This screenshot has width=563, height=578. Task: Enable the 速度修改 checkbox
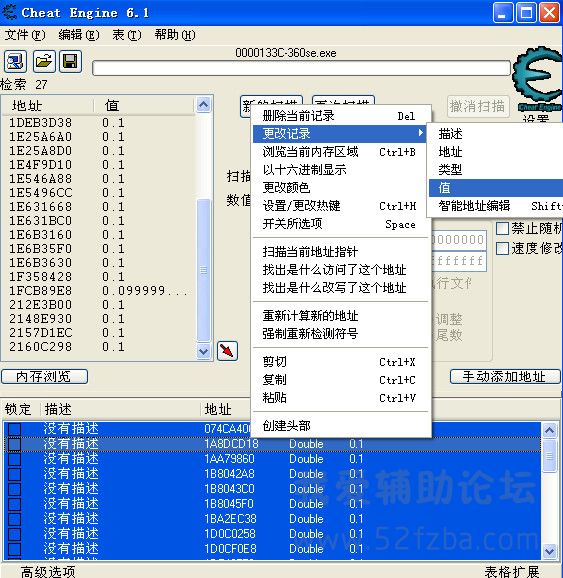[503, 248]
